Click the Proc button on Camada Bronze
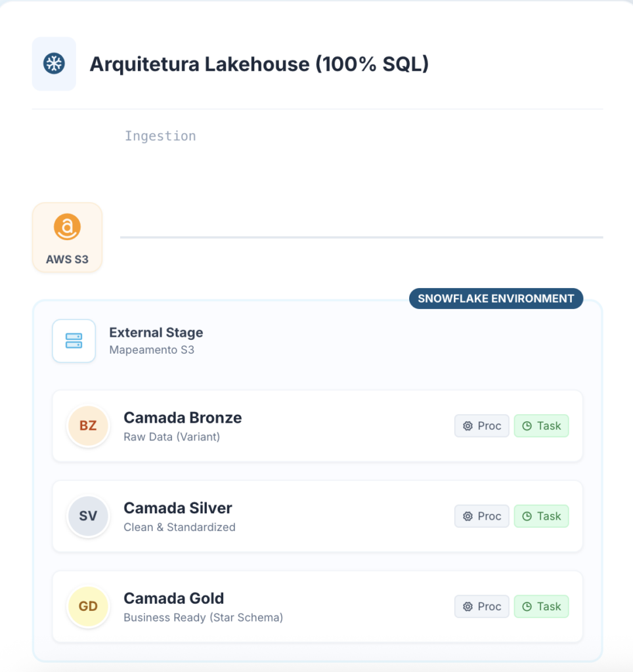This screenshot has width=633, height=672. pyautogui.click(x=482, y=426)
